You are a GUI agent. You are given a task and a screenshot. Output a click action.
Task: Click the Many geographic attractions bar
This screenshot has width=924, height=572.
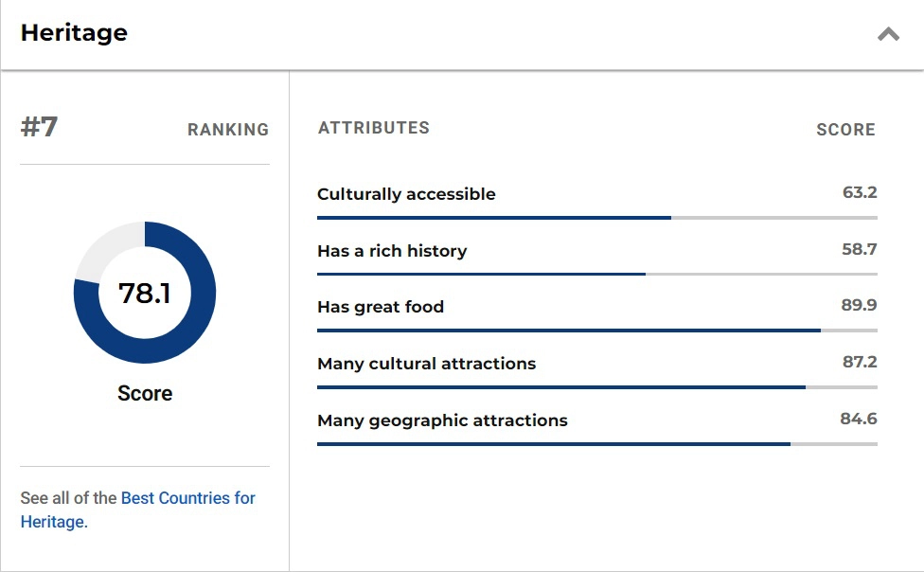pyautogui.click(x=596, y=443)
